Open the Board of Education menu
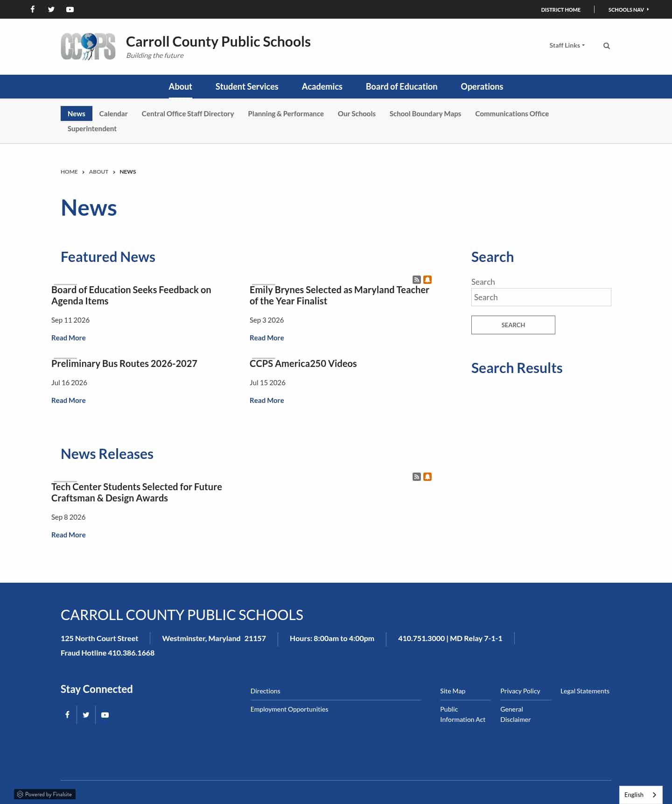The image size is (672, 804). click(401, 86)
